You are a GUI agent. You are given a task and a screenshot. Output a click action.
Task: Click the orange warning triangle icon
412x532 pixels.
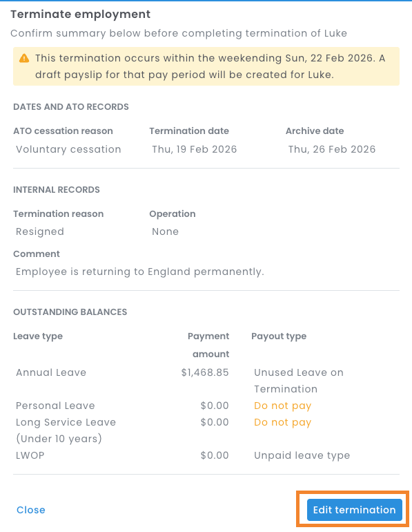tap(24, 58)
